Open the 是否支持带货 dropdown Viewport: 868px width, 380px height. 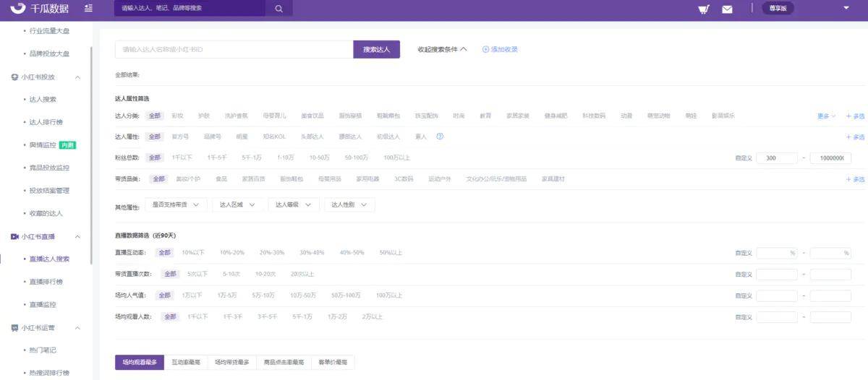(x=176, y=204)
